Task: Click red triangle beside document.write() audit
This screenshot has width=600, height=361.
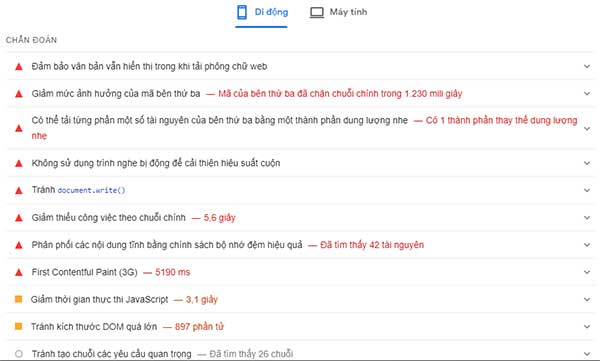Action: [x=18, y=191]
